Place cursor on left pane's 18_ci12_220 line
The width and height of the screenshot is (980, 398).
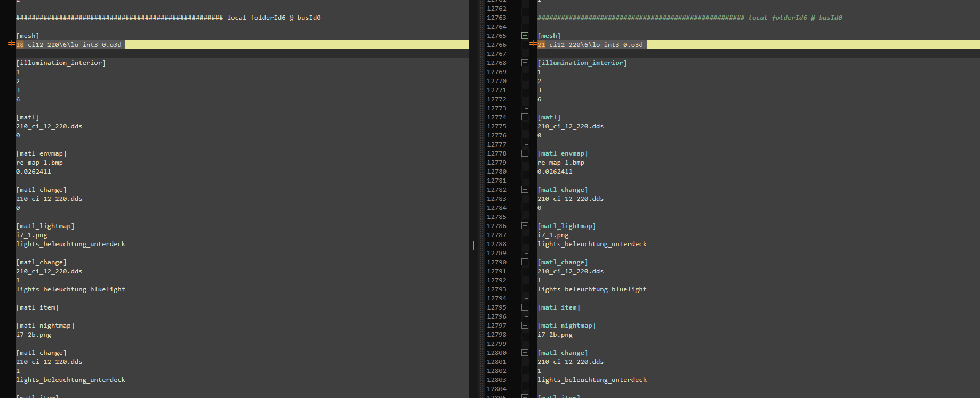69,45
